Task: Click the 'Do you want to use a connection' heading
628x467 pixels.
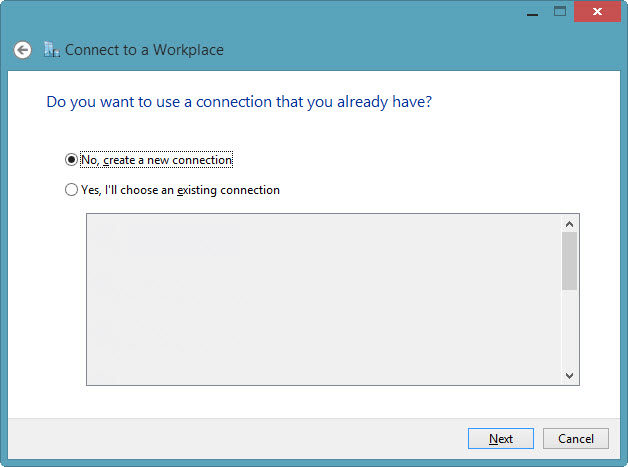Action: pos(239,102)
